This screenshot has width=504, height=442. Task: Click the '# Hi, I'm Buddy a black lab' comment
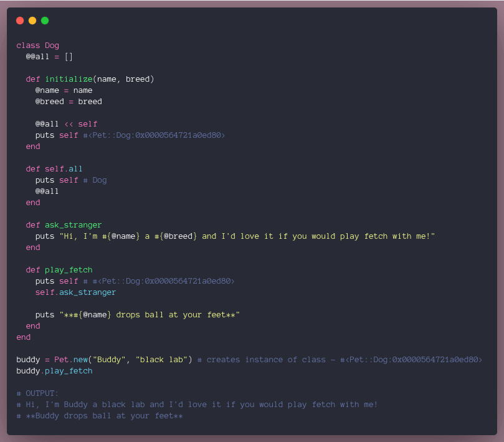[197, 405]
